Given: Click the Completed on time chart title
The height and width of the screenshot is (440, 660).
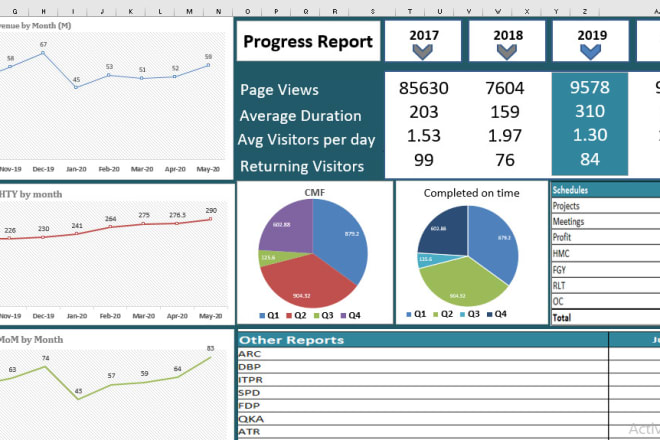Looking at the screenshot, I should click(471, 193).
